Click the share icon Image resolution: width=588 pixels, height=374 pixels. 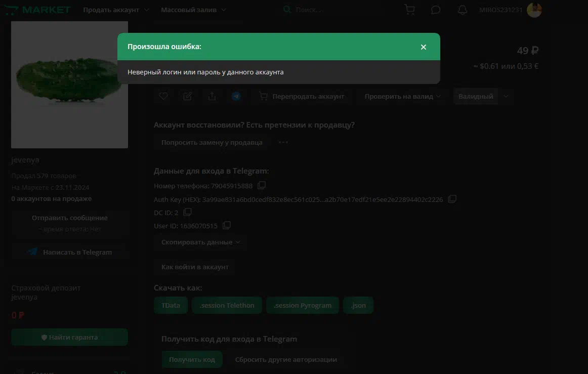click(212, 96)
